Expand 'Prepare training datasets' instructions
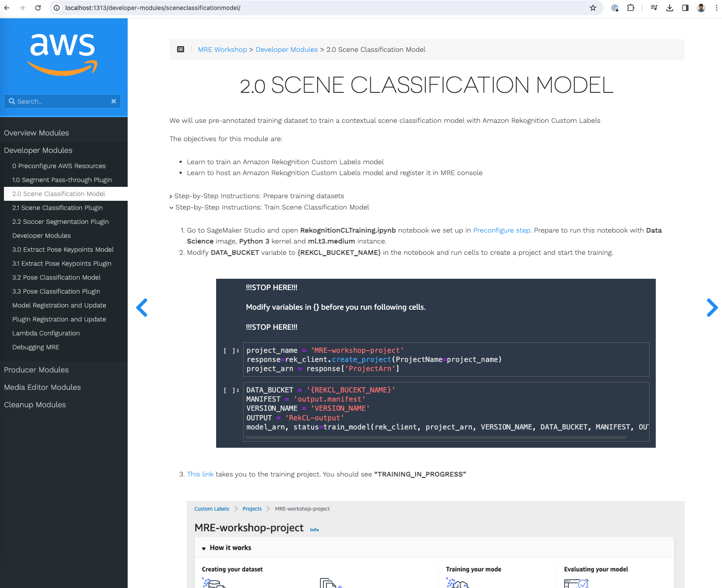 tap(257, 196)
